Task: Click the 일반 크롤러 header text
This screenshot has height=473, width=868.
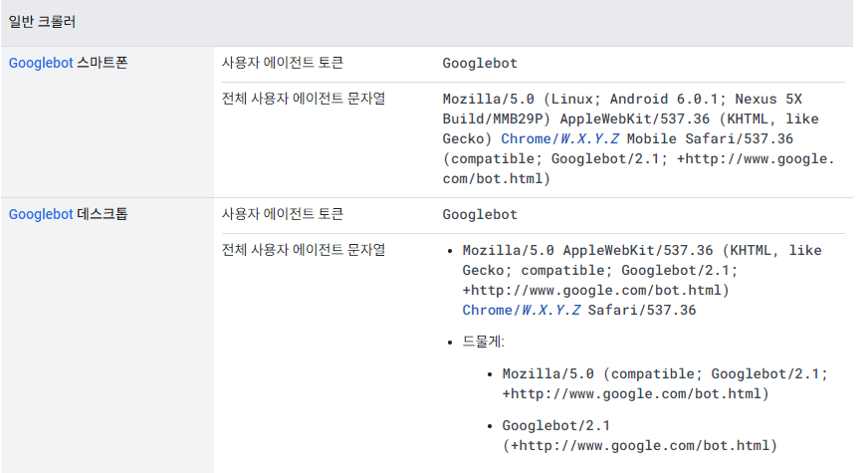Action: 42,22
